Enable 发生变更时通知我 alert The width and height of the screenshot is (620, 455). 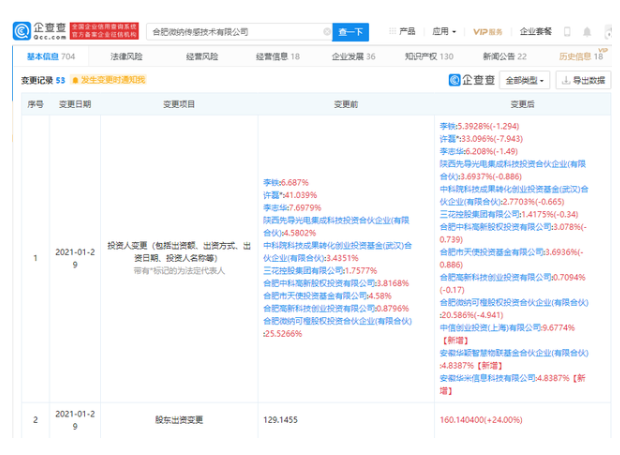[107, 79]
